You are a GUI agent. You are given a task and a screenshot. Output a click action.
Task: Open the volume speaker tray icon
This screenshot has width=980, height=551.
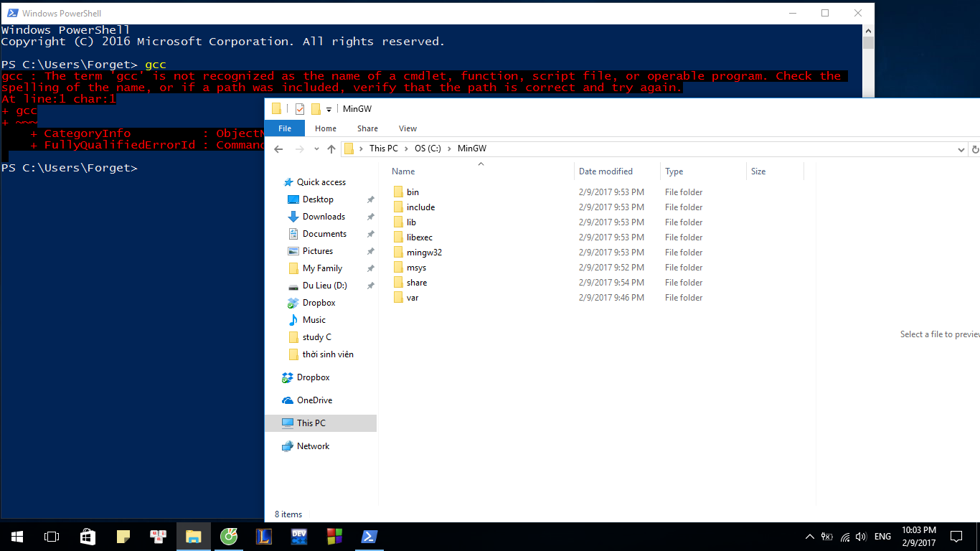click(x=862, y=537)
